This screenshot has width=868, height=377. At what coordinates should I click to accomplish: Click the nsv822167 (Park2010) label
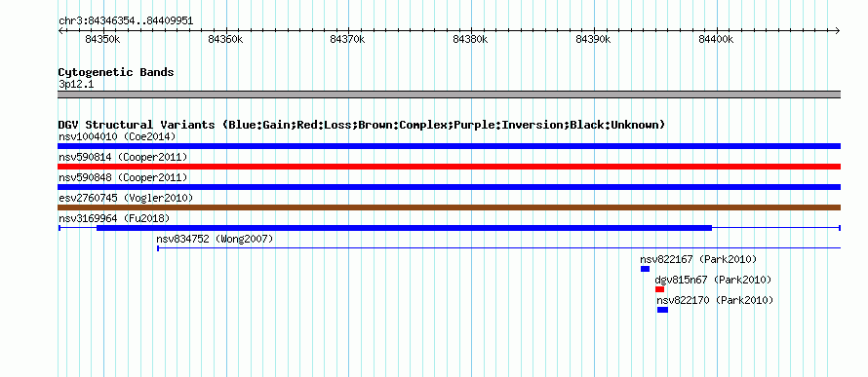[x=698, y=259]
